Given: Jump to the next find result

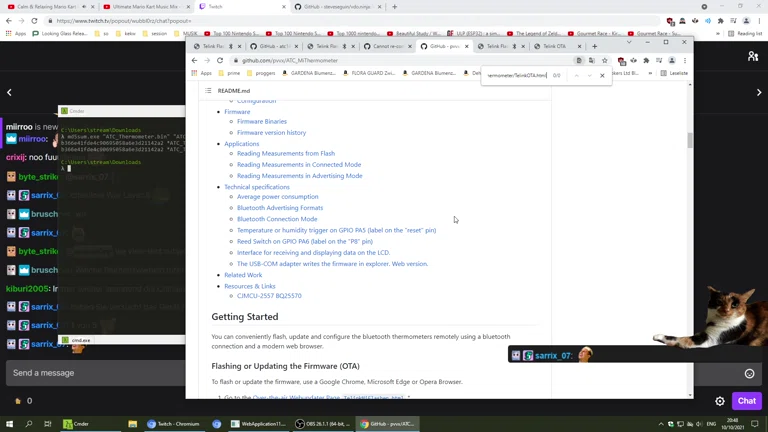Looking at the screenshot, I should point(589,75).
